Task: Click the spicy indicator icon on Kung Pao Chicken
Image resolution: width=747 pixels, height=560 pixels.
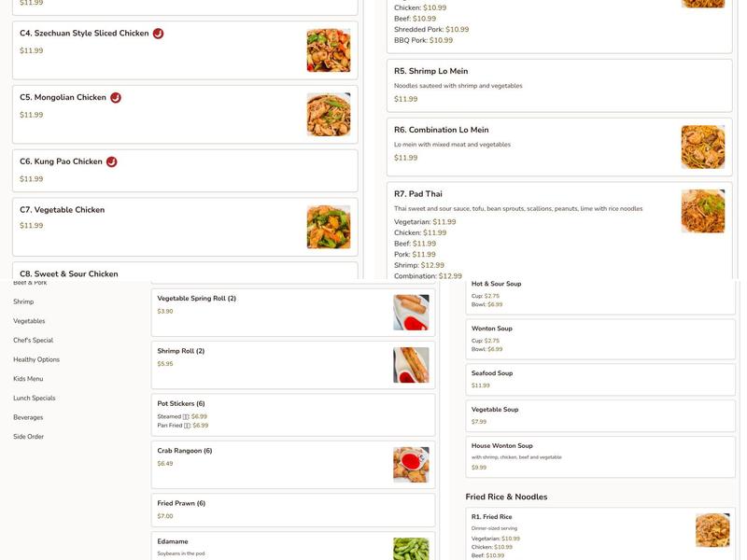Action: (111, 160)
